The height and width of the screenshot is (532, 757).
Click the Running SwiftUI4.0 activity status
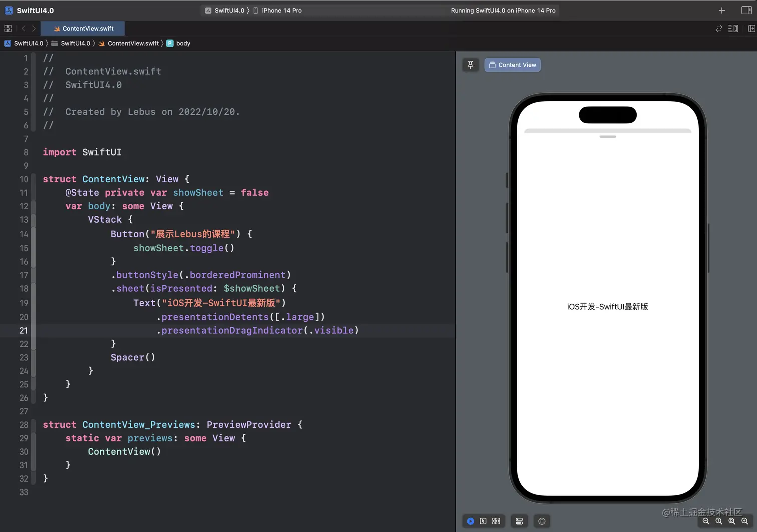pos(503,10)
